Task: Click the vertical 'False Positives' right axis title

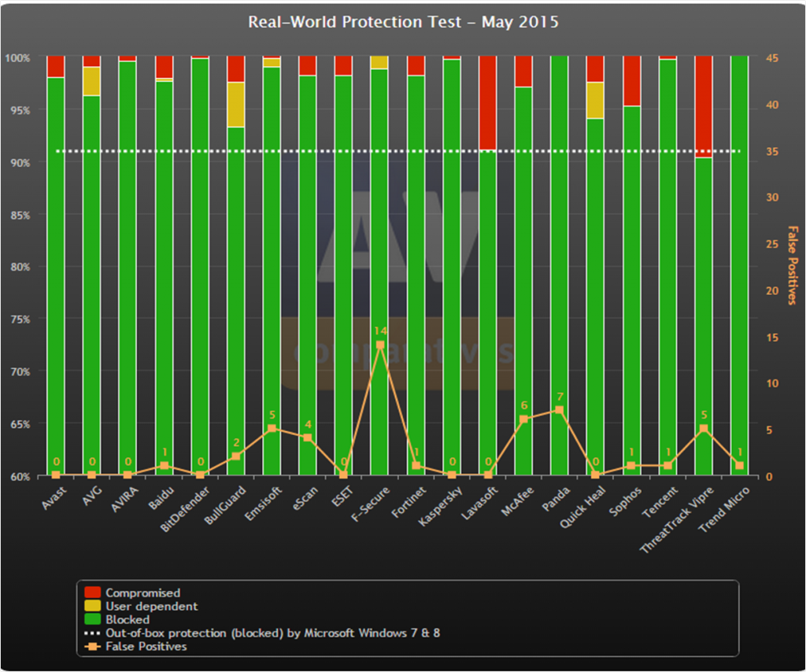Action: click(x=792, y=265)
